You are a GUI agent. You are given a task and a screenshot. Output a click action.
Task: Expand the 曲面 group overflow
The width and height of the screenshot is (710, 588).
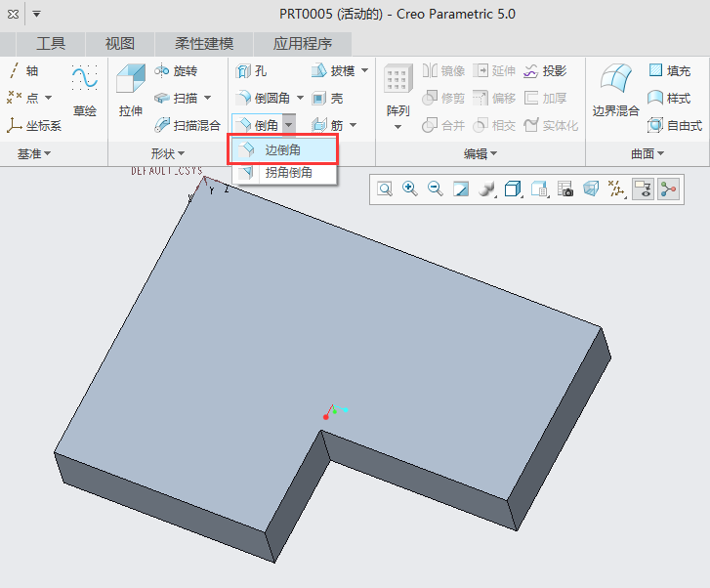click(647, 154)
